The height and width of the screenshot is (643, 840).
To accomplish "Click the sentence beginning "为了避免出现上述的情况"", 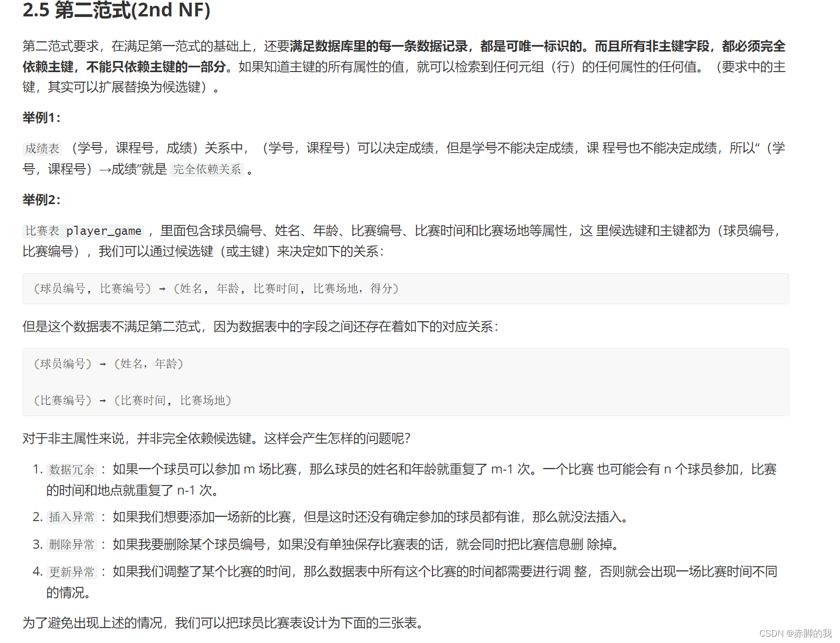I will pyautogui.click(x=223, y=623).
